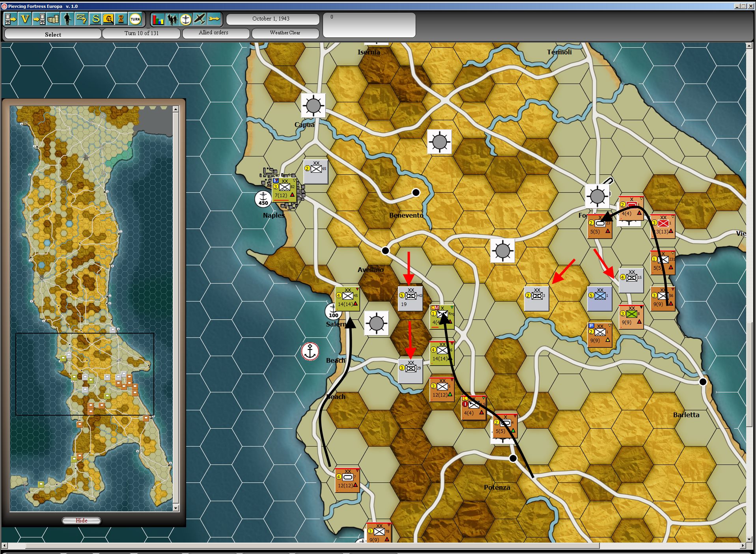Click the main map scroll down arrow
Image resolution: width=756 pixels, height=554 pixels.
point(749,539)
